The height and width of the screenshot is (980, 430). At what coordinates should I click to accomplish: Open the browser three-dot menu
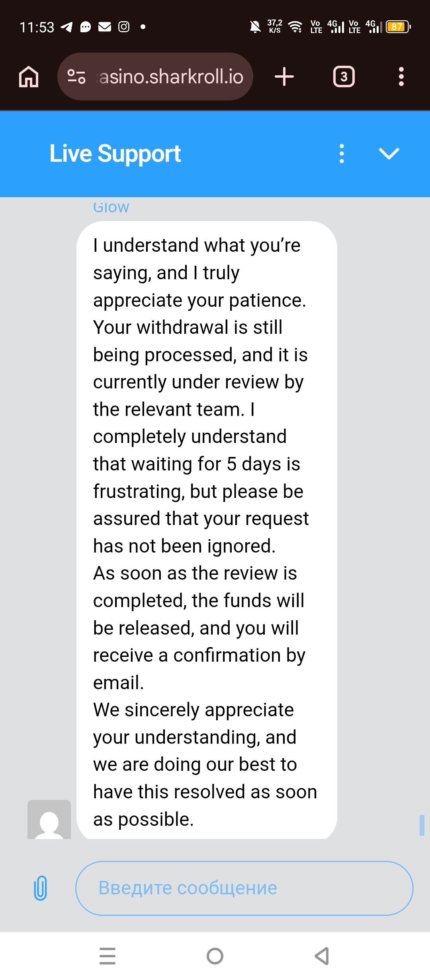401,76
